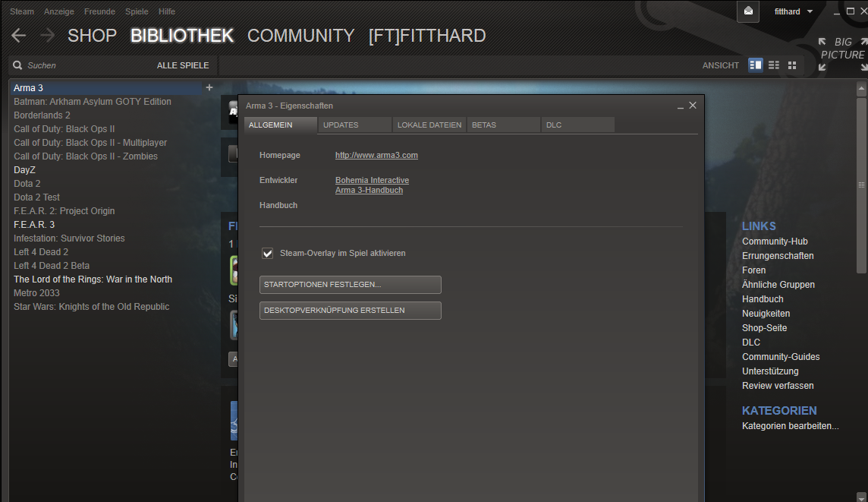Open the fitthard account dropdown
Screen dimensions: 868x502
pyautogui.click(x=794, y=11)
